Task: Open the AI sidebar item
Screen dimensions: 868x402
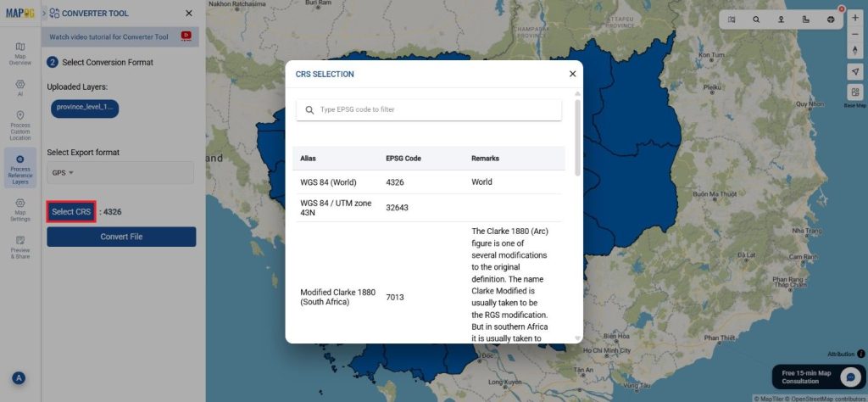Action: point(20,87)
